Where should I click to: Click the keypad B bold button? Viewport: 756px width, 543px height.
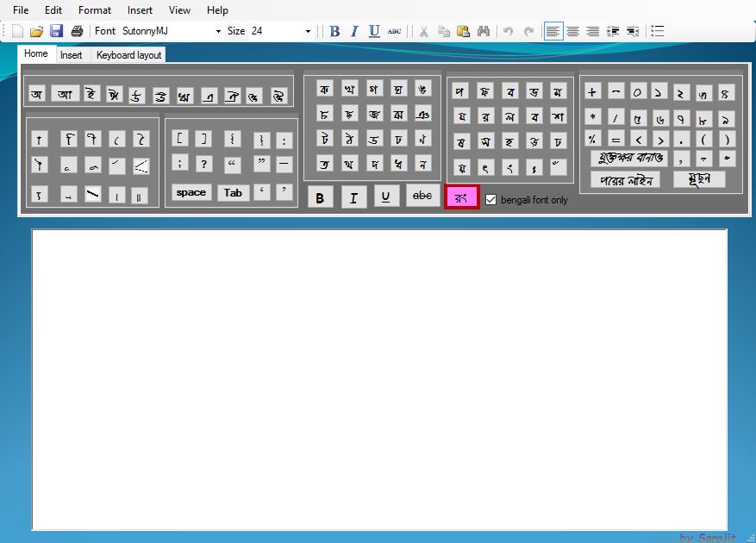pos(320,197)
